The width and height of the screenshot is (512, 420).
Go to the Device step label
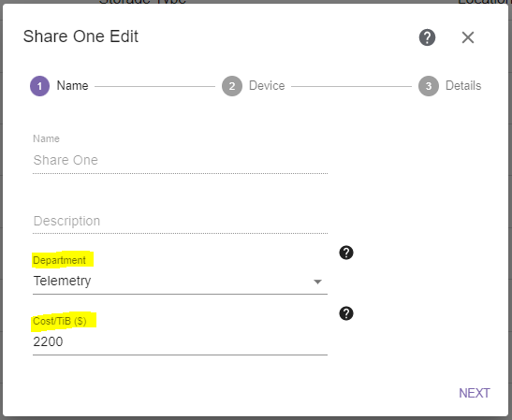pos(267,85)
